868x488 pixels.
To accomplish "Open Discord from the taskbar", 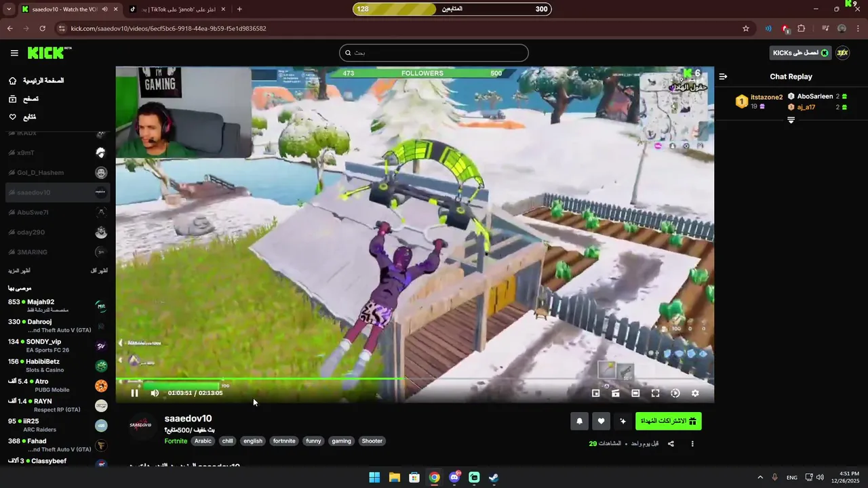I will (x=454, y=477).
